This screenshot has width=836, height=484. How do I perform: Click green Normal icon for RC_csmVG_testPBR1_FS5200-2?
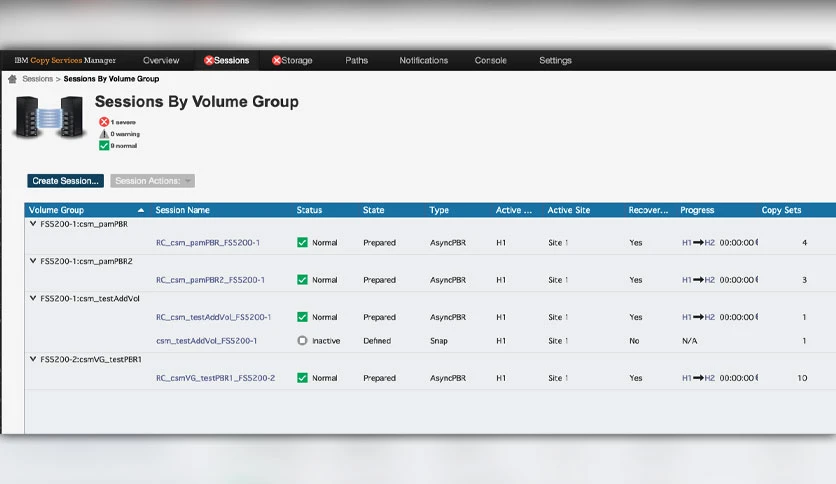tap(302, 378)
